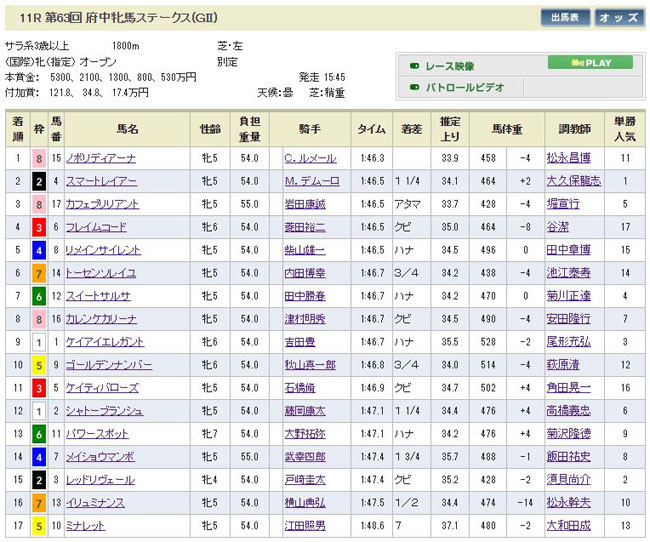Click black frame 2 box beside スマートレイアー
The width and height of the screenshot is (650, 542).
pyautogui.click(x=37, y=181)
